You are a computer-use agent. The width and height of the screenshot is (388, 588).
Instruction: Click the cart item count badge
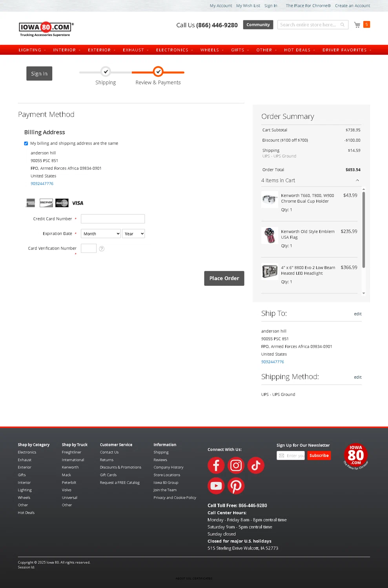pyautogui.click(x=366, y=24)
